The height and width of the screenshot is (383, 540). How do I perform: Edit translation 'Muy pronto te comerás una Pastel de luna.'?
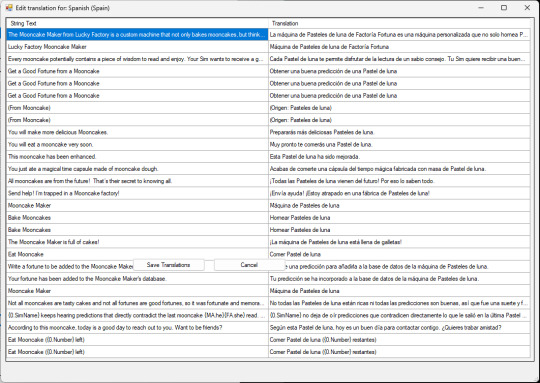(399, 144)
